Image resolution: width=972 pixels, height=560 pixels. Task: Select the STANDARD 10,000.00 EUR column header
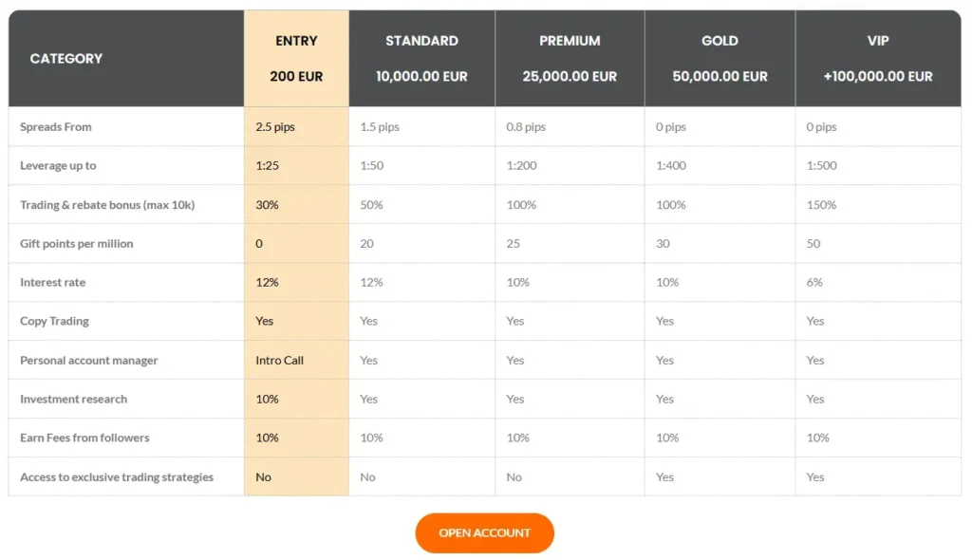[421, 58]
